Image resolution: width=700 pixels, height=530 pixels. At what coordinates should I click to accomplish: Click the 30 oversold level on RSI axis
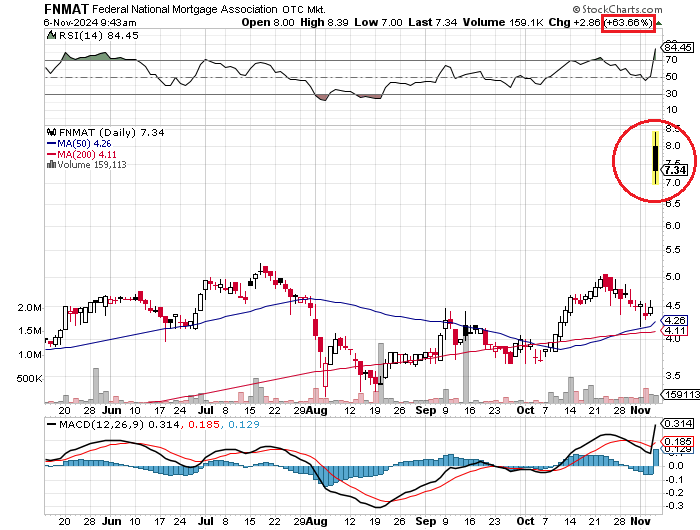671,93
